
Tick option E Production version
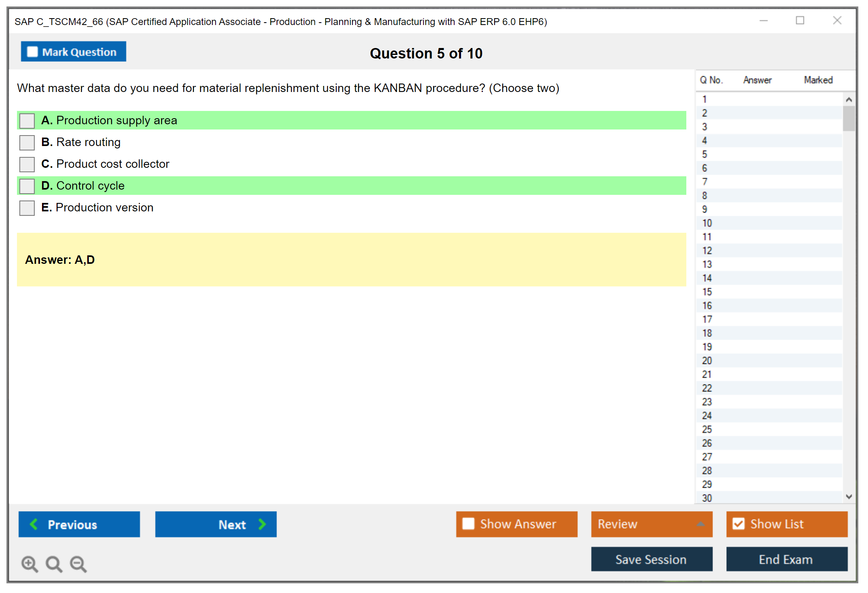click(x=27, y=208)
